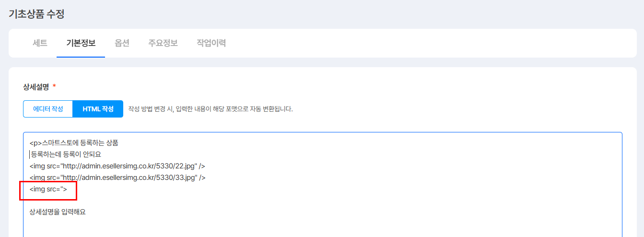The width and height of the screenshot is (644, 237).
Task: Click the first line starting with <p>
Action: pos(73,143)
